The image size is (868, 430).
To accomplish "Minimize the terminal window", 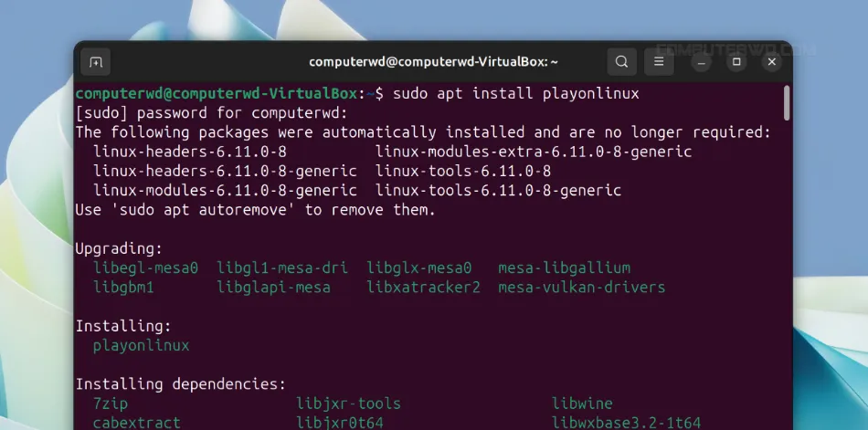I will 702,62.
